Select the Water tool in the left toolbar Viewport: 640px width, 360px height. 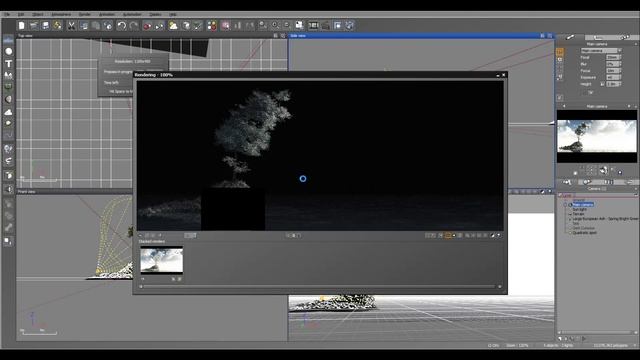[x=8, y=40]
